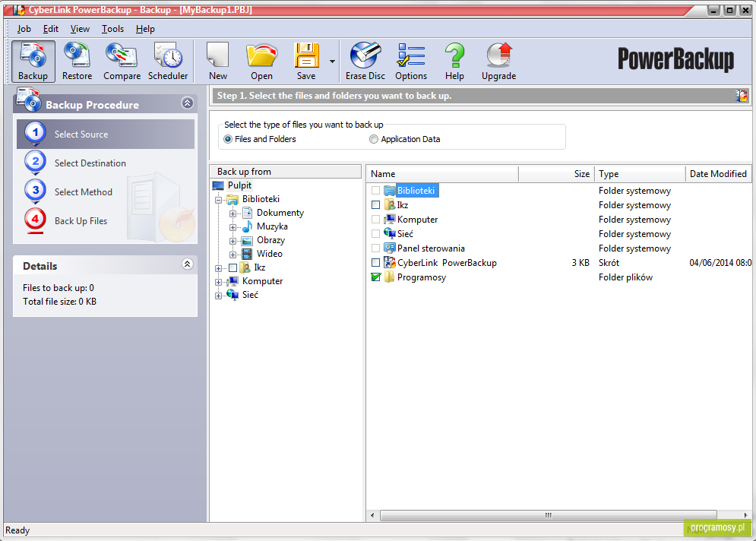Open the Compare tool
756x541 pixels.
[122, 62]
